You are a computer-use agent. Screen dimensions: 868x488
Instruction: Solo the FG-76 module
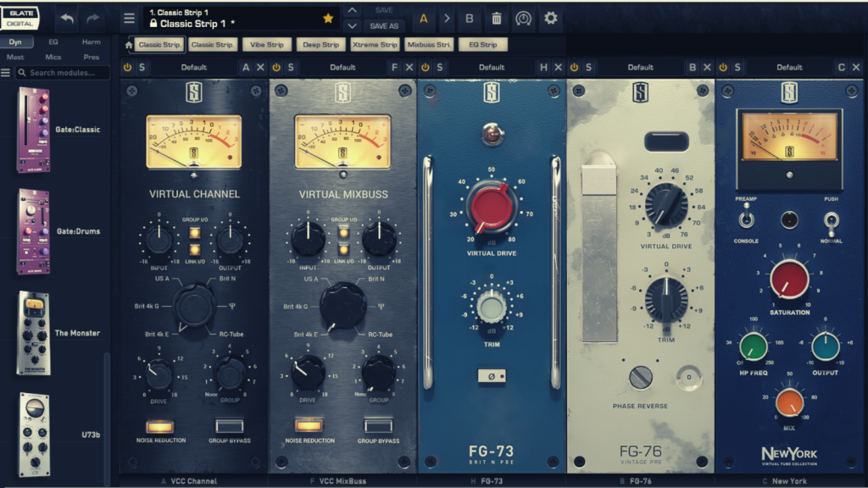coord(588,67)
